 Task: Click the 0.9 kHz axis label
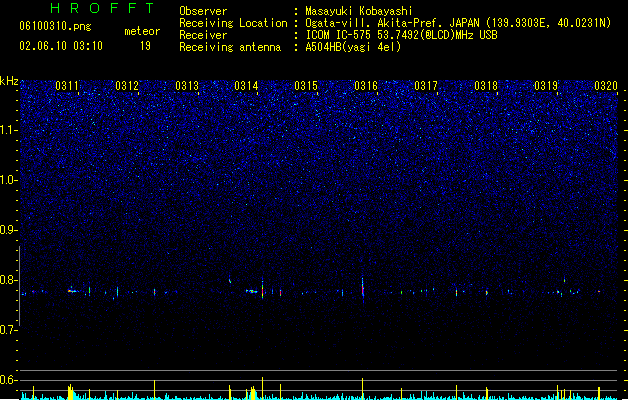9,230
